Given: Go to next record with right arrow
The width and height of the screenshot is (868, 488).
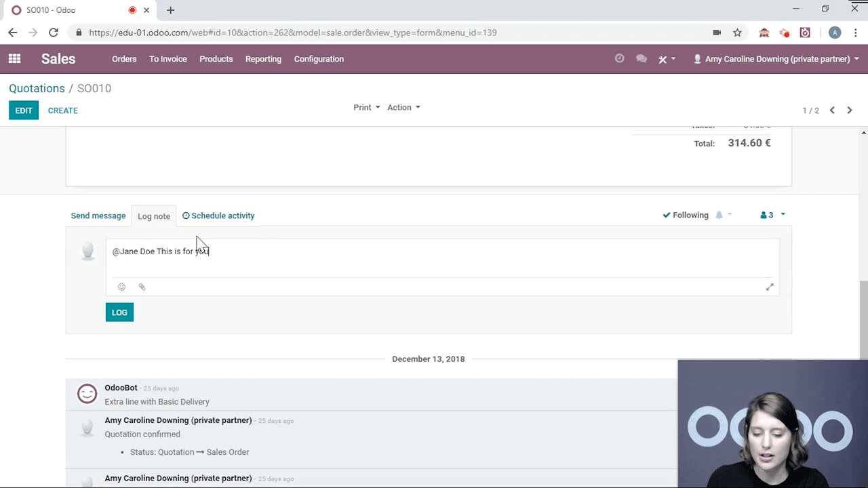Looking at the screenshot, I should pos(850,110).
